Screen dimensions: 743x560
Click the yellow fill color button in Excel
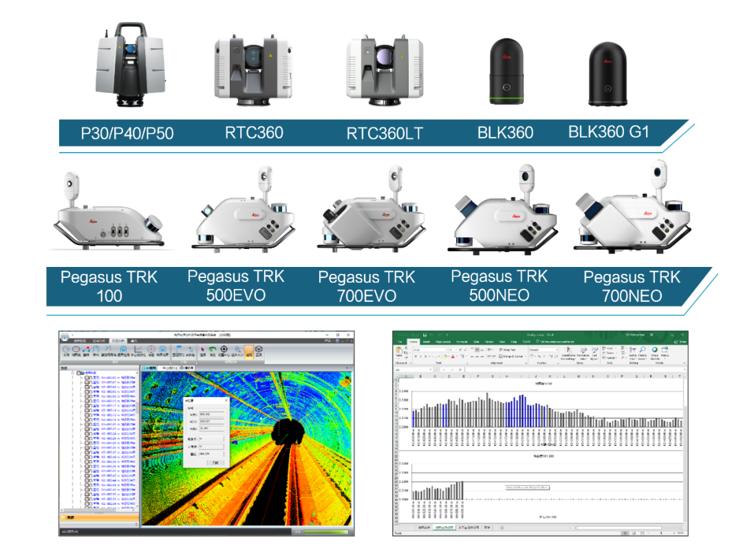pos(445,356)
